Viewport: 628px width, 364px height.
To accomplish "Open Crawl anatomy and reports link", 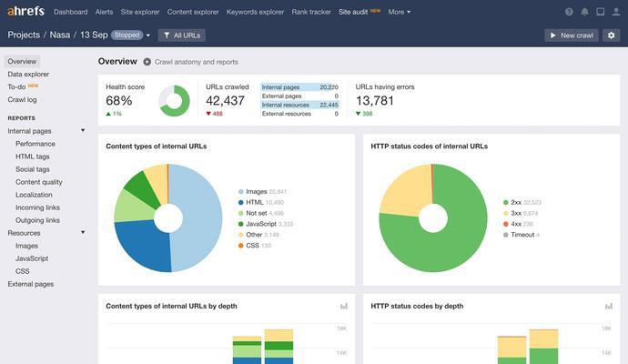I will click(197, 62).
